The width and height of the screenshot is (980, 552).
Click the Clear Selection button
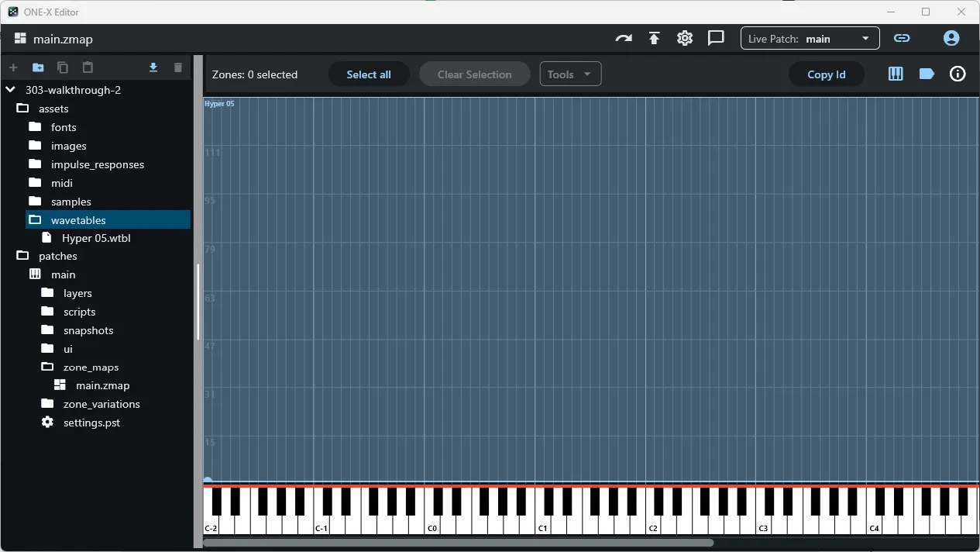(x=474, y=74)
